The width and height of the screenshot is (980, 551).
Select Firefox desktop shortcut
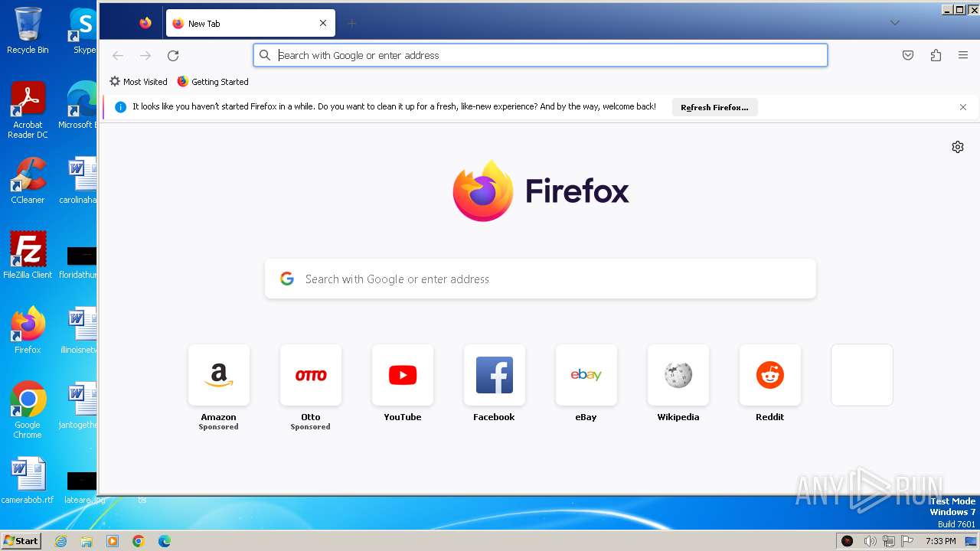pyautogui.click(x=28, y=330)
